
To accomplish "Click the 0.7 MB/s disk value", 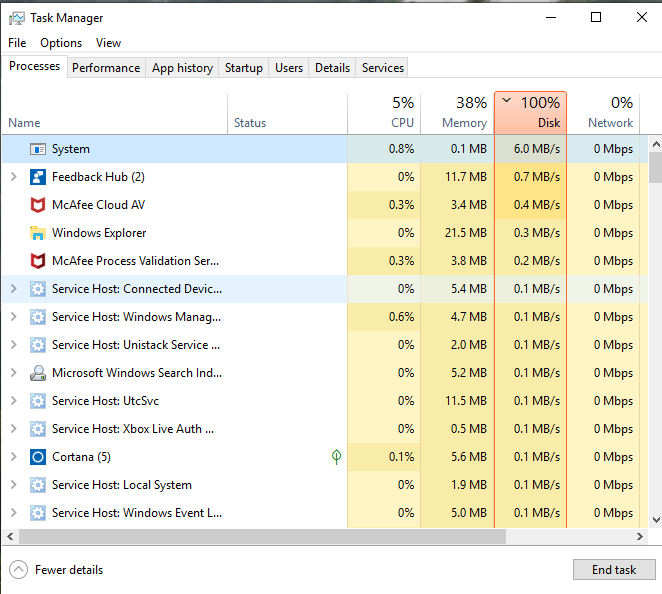I will (537, 177).
